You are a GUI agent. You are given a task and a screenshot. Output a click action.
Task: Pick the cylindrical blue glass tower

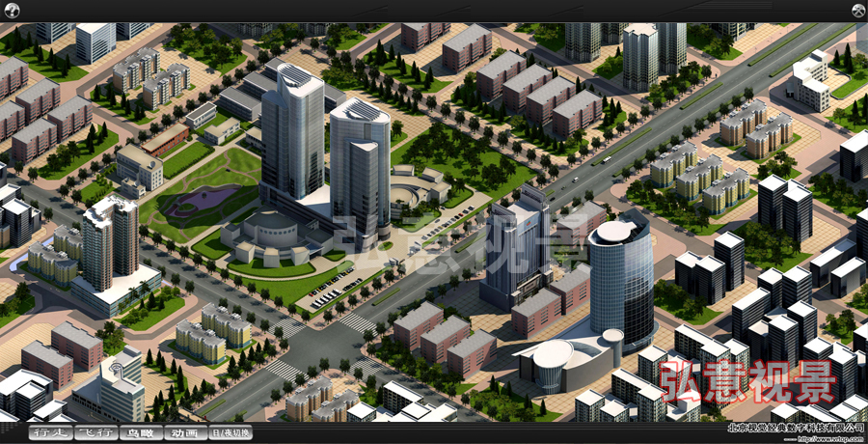click(x=621, y=280)
